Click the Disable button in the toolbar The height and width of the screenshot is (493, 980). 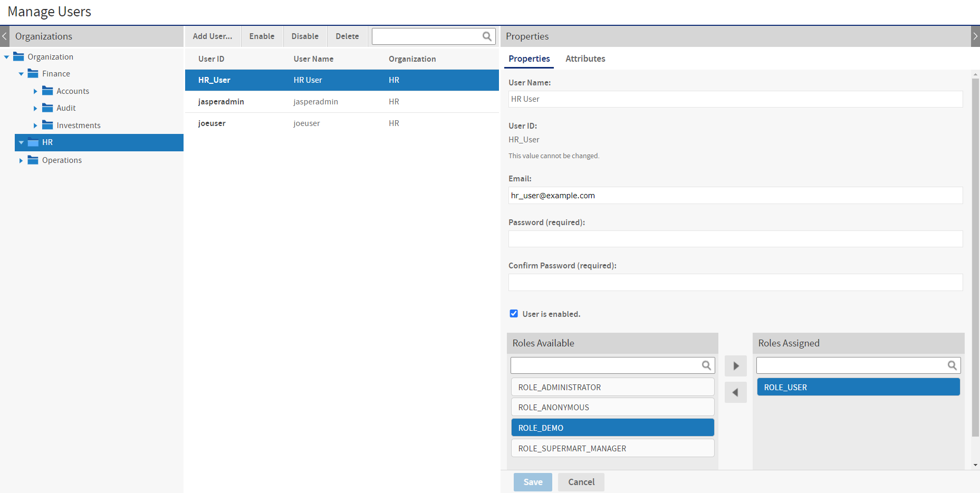pos(305,36)
